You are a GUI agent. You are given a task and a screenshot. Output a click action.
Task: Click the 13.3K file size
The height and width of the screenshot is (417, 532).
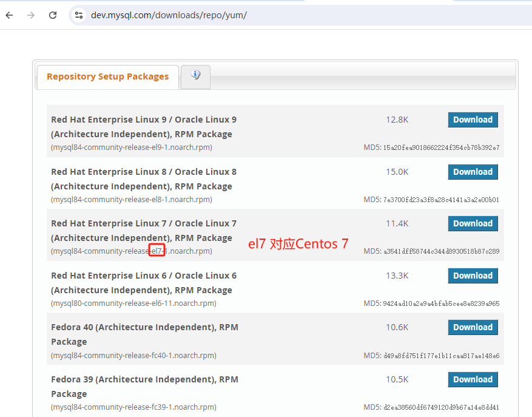point(397,276)
